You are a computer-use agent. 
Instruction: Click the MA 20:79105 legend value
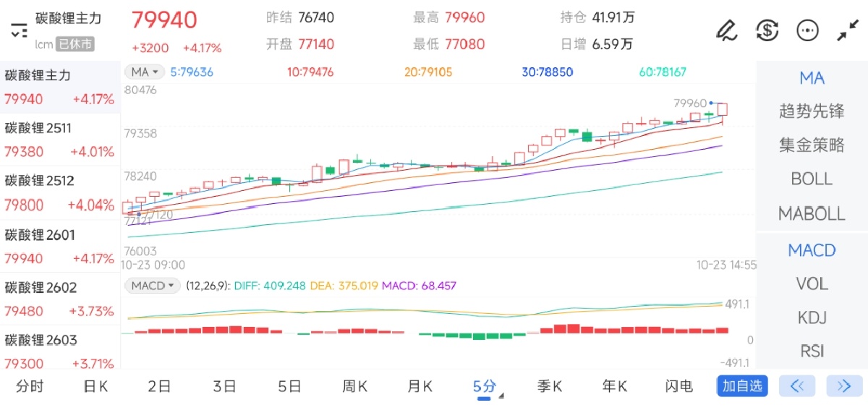[x=428, y=72]
